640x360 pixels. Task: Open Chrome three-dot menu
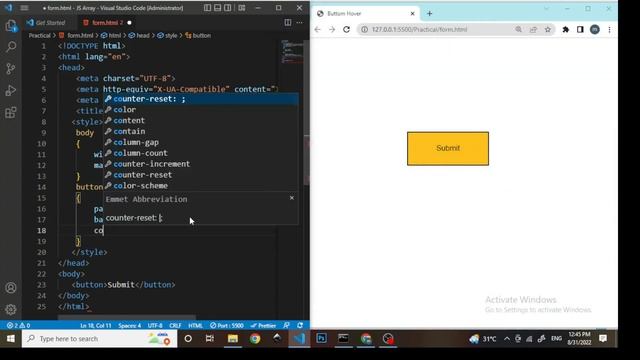pos(609,29)
